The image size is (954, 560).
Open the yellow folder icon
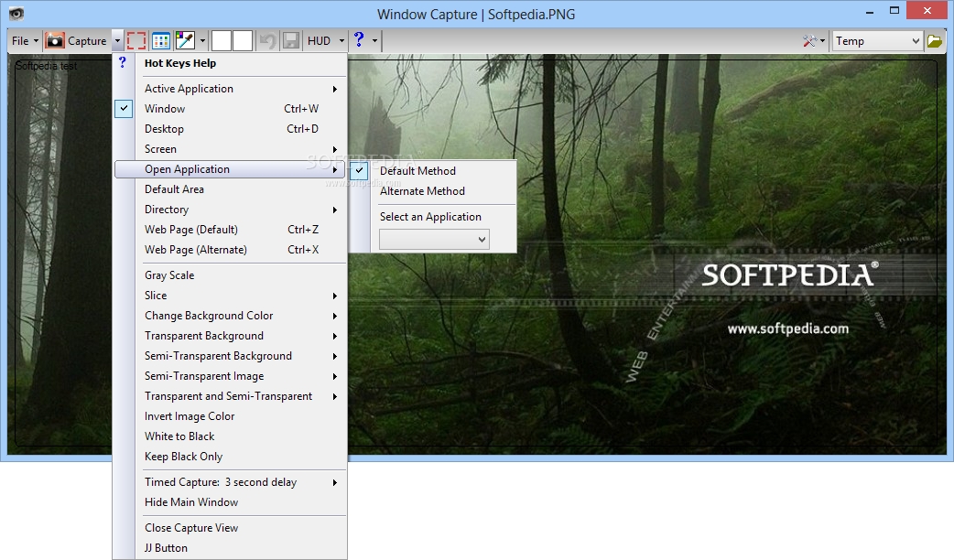pyautogui.click(x=935, y=41)
